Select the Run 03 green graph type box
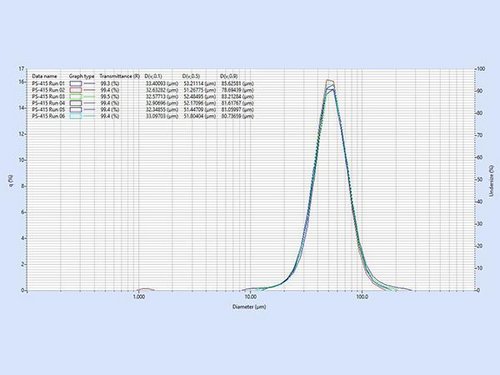 [76, 96]
